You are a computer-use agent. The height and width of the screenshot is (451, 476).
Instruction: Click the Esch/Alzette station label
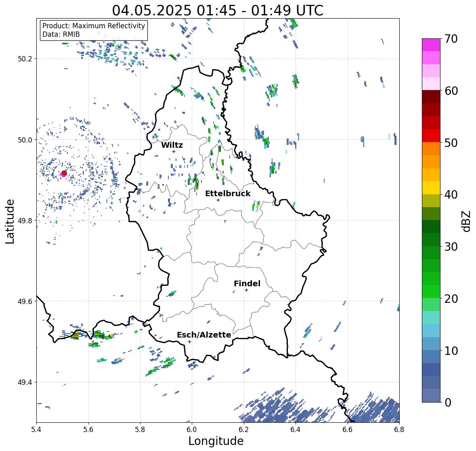[x=204, y=335]
